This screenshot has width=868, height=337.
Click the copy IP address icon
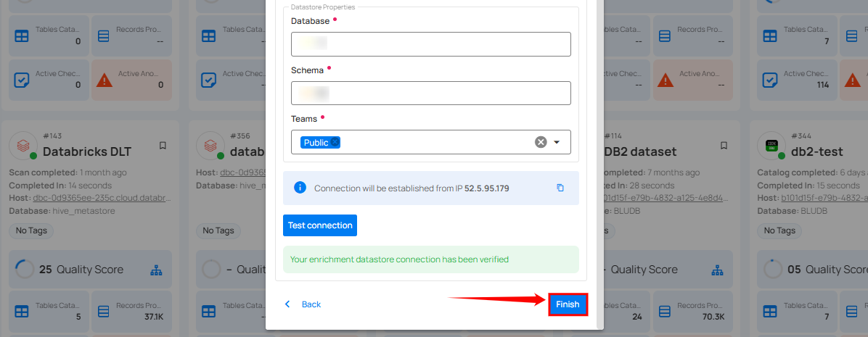click(560, 188)
